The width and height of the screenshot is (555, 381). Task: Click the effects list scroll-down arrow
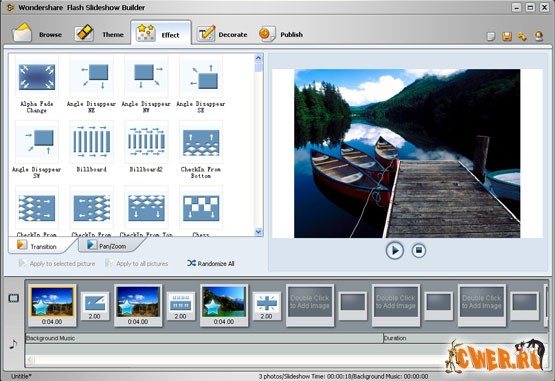tap(258, 232)
